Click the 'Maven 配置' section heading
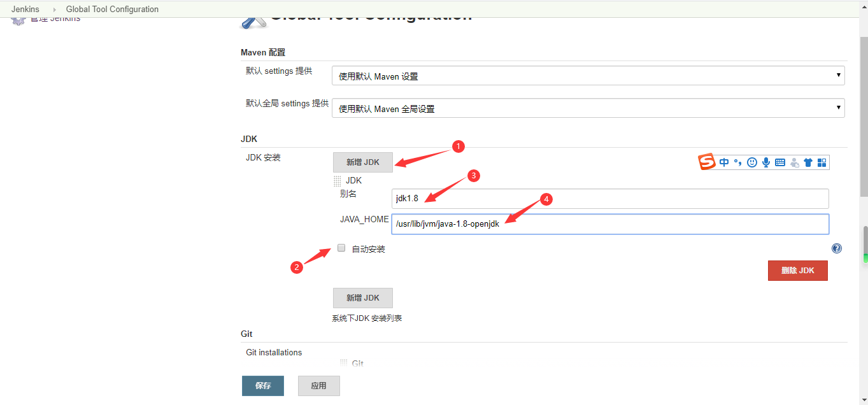Image resolution: width=868 pixels, height=405 pixels. pyautogui.click(x=263, y=52)
